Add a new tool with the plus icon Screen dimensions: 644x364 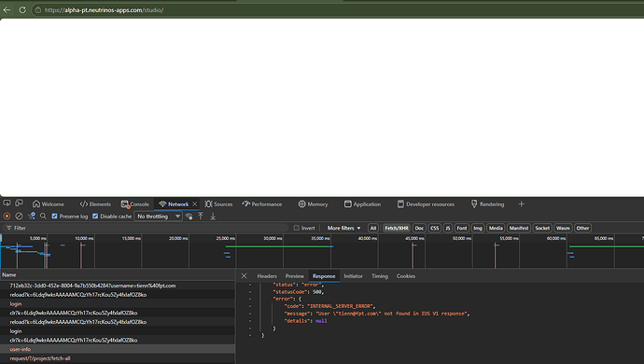[521, 204]
